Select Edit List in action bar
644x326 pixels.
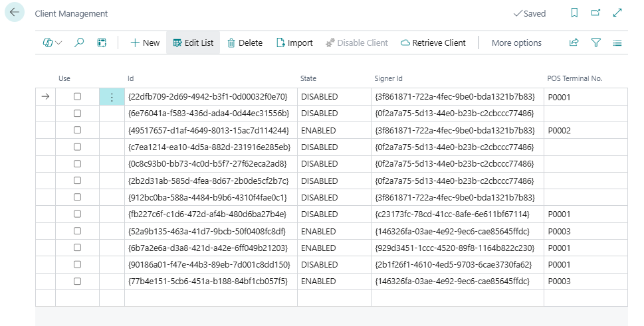click(193, 42)
